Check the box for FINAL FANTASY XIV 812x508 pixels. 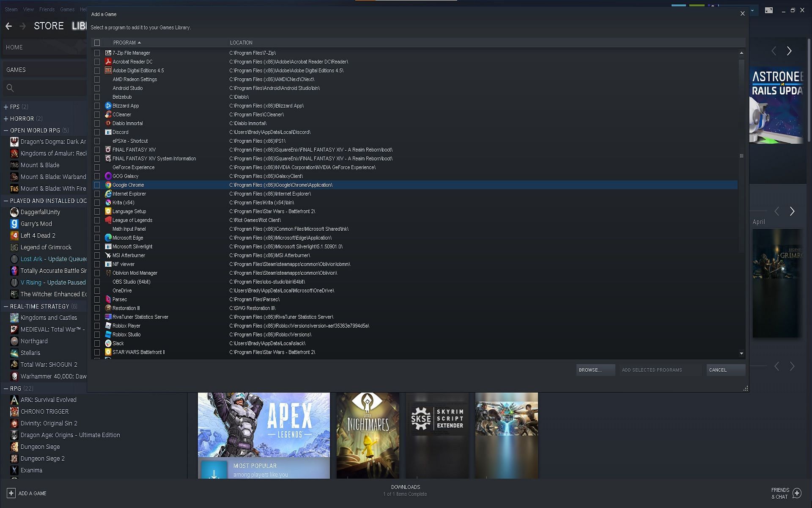tap(97, 150)
